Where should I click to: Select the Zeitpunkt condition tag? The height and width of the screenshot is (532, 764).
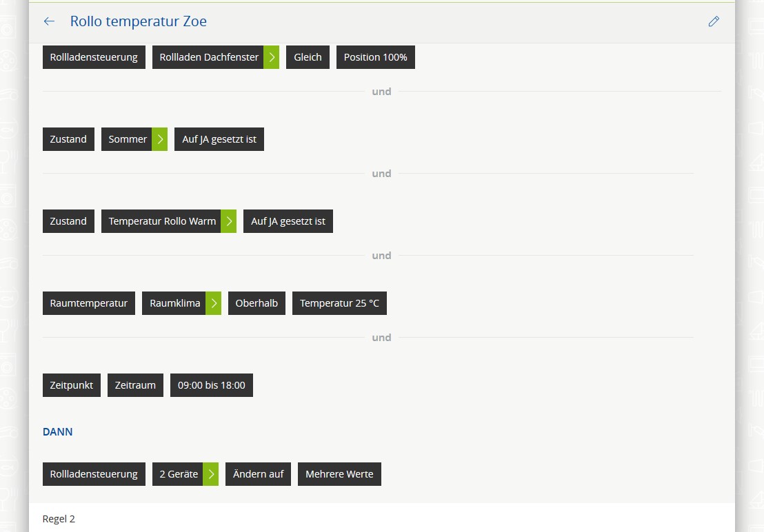pyautogui.click(x=72, y=385)
